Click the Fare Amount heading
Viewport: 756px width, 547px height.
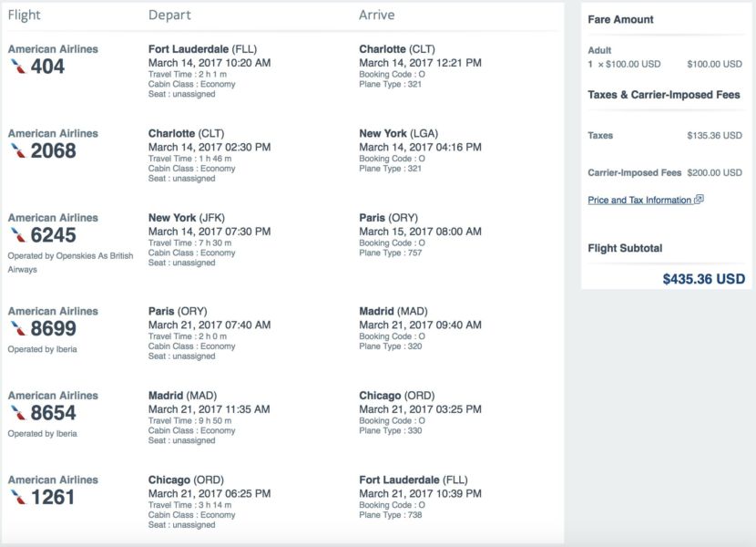point(621,19)
